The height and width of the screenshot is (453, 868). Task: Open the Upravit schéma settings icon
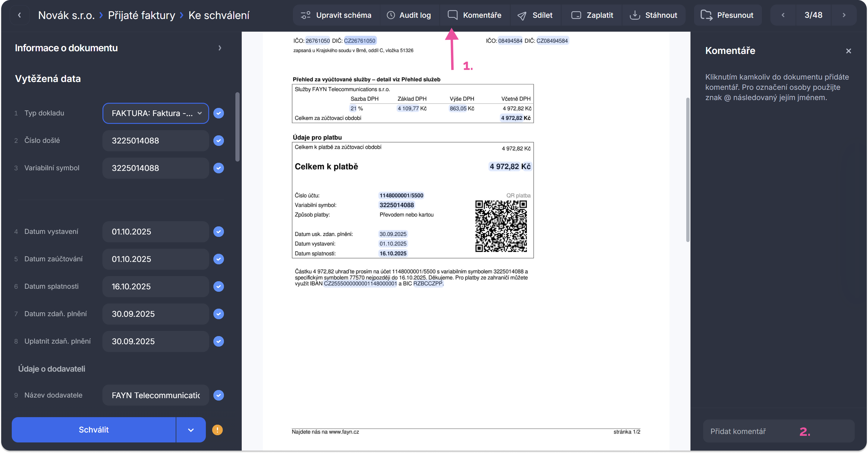(x=305, y=15)
